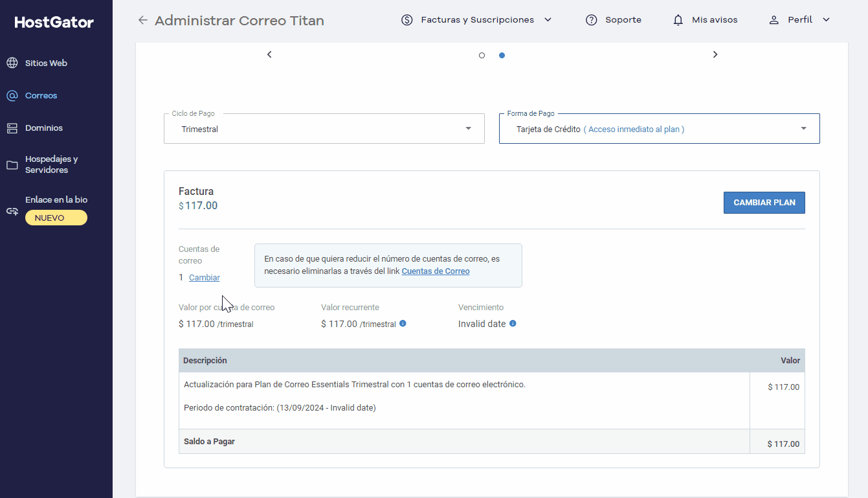Click the Cambiar link for email accounts

tap(205, 278)
